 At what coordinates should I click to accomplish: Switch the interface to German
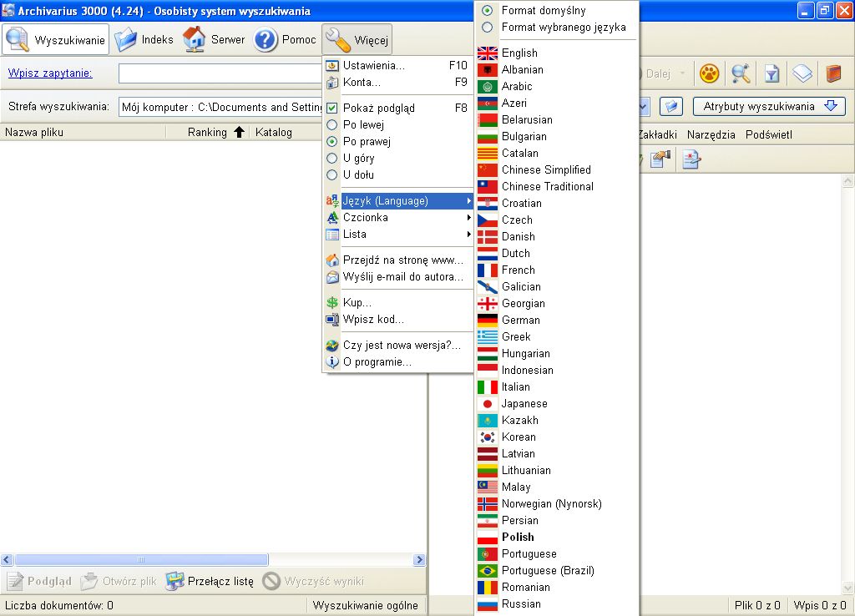[556, 320]
